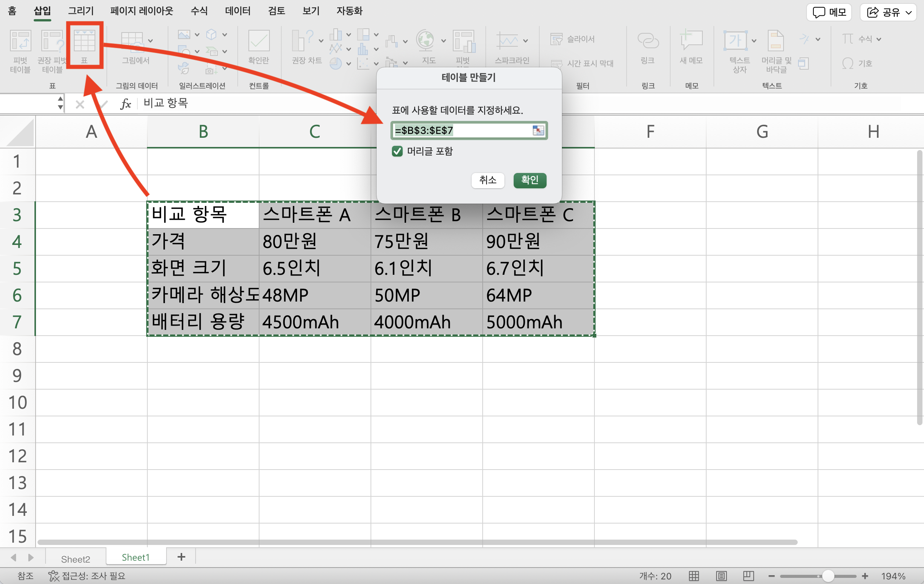
Task: Click 취소 button to cancel
Action: 486,179
